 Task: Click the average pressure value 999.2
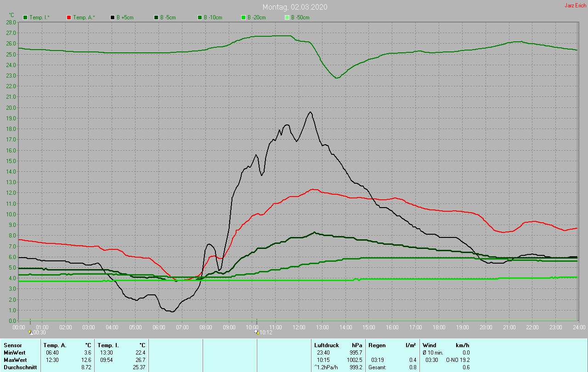tap(356, 367)
